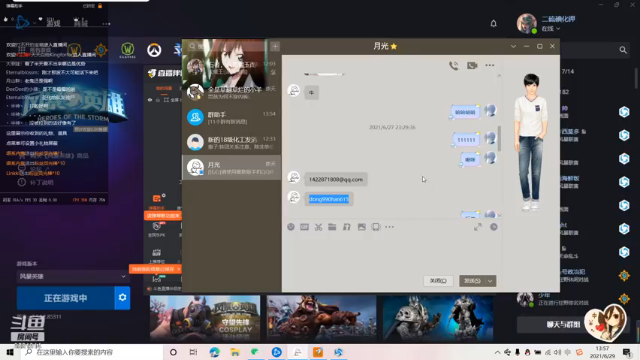The width and height of the screenshot is (640, 360).
Task: Click the Battle.net search magnifier icon
Action: (x=623, y=50)
